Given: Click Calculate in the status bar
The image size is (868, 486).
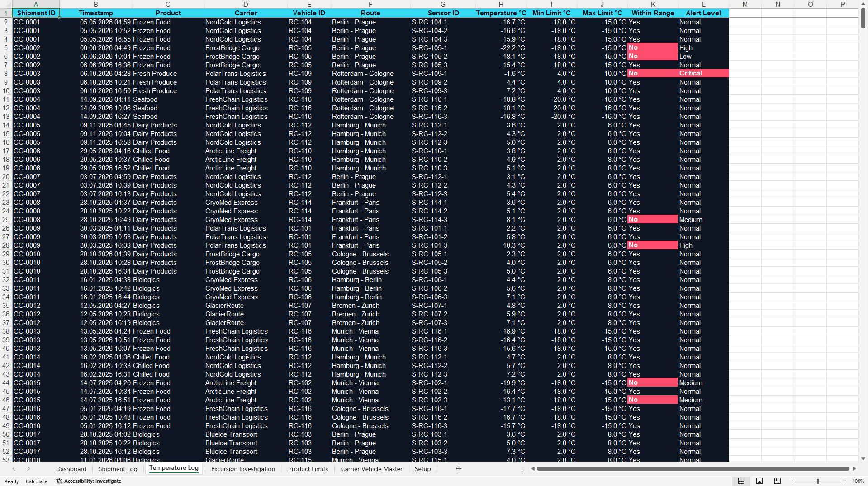Looking at the screenshot, I should pos(36,481).
